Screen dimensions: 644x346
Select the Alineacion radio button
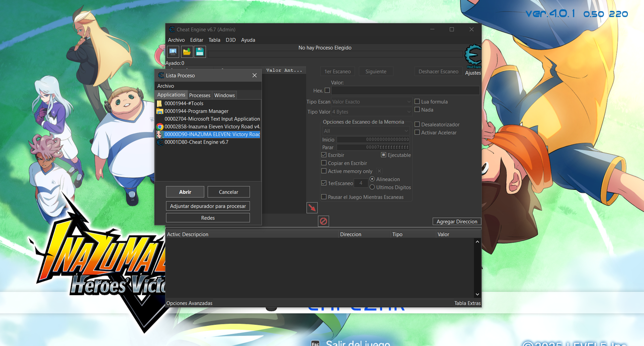372,179
